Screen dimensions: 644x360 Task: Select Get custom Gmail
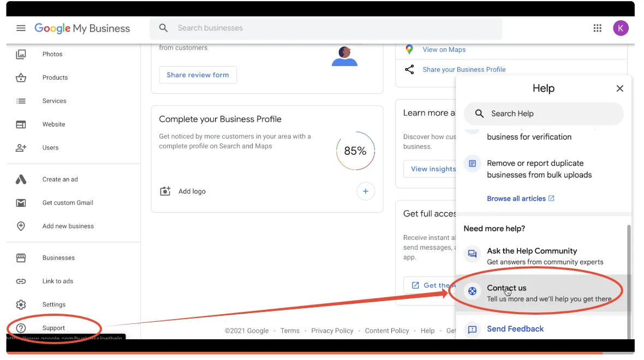(68, 203)
